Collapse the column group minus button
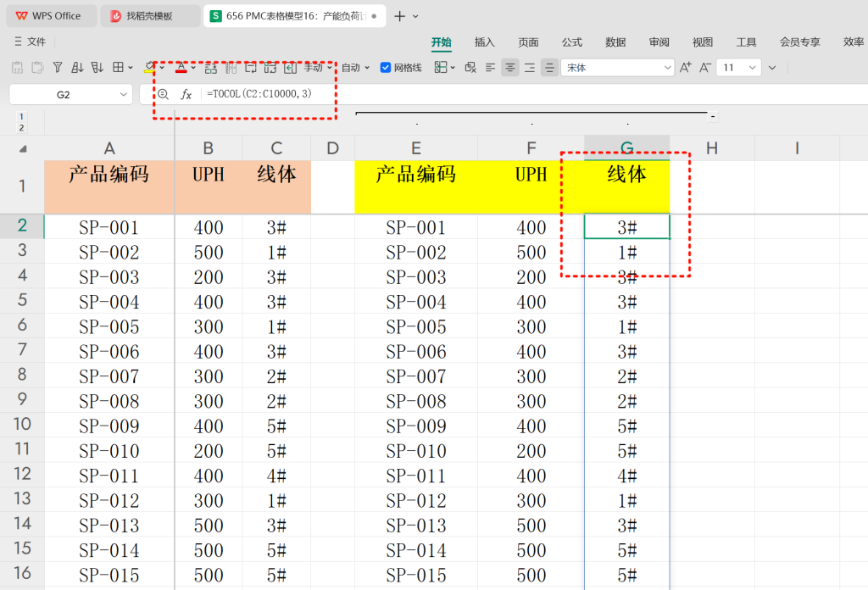Viewport: 868px width, 590px height. (713, 116)
